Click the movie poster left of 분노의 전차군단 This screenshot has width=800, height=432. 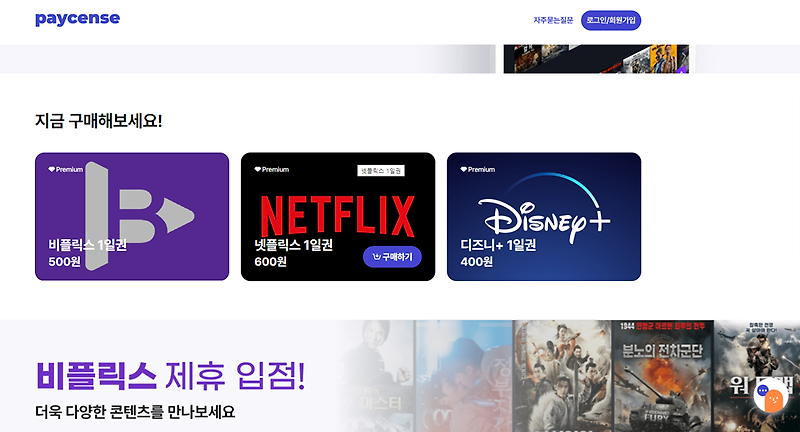[x=562, y=376]
